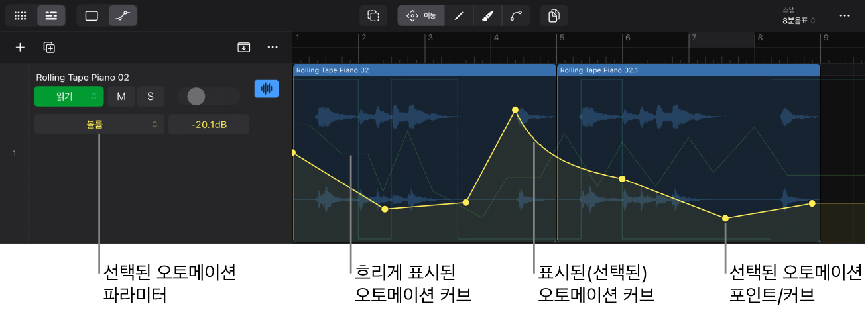The height and width of the screenshot is (312, 868).
Task: Select the brush tool
Action: [487, 15]
